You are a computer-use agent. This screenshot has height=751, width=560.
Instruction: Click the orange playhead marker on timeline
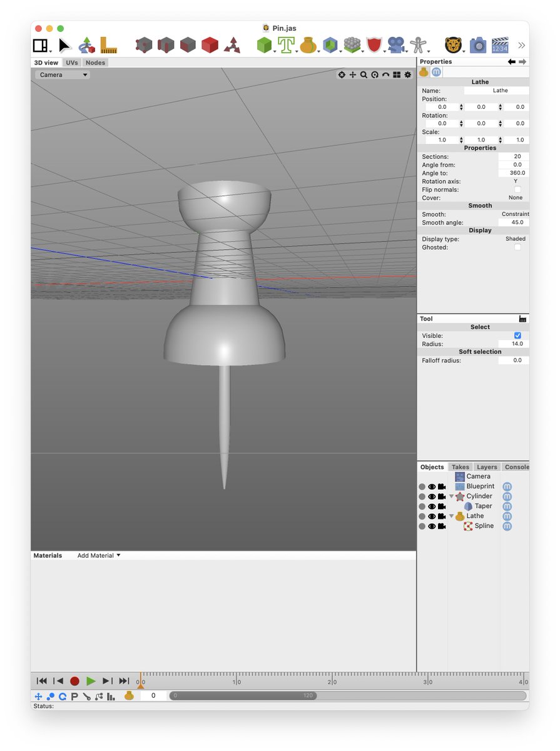click(x=140, y=685)
